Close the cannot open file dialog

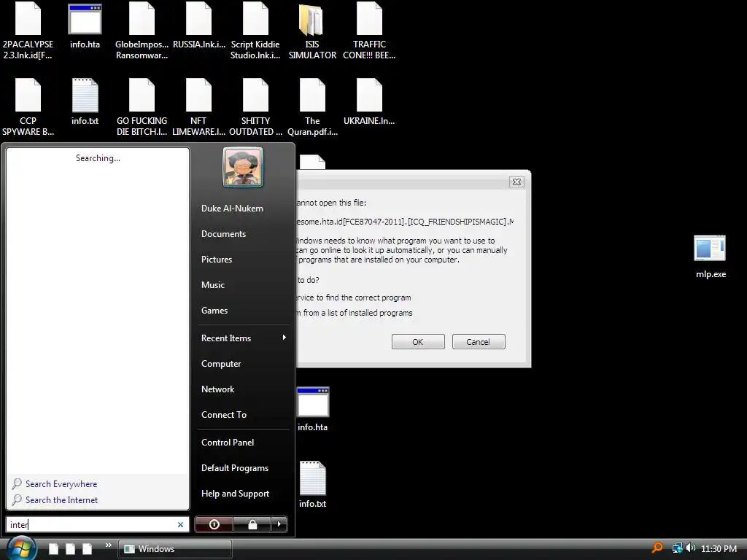[516, 182]
